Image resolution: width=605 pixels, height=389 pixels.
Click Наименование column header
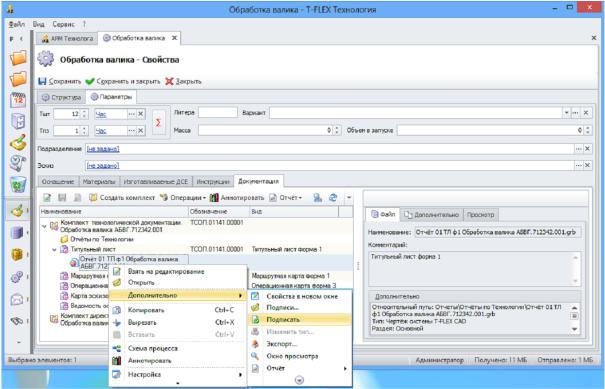click(x=114, y=211)
